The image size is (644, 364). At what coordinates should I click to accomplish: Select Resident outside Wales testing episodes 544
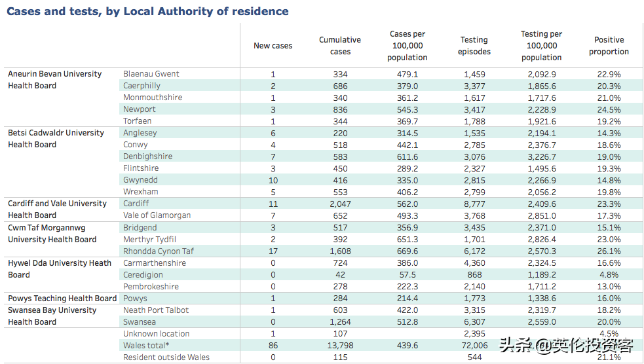[x=474, y=357]
